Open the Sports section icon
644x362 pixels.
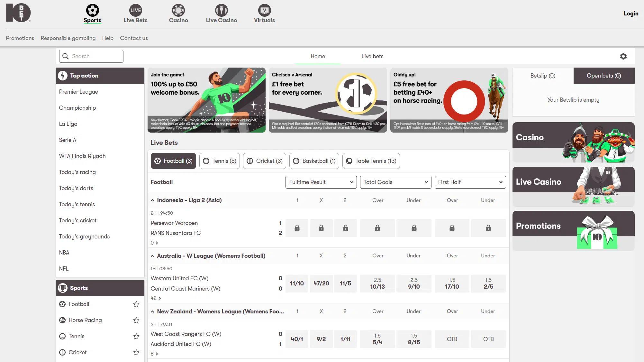(92, 10)
